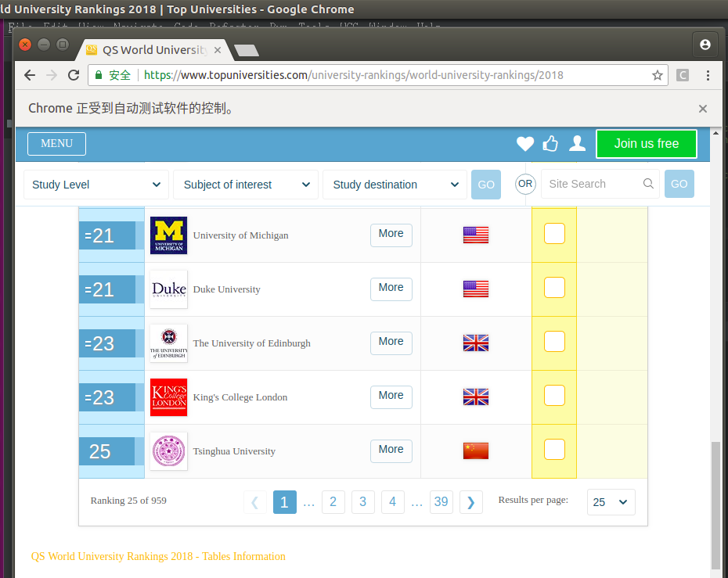Click King's College London logo

[x=168, y=397]
